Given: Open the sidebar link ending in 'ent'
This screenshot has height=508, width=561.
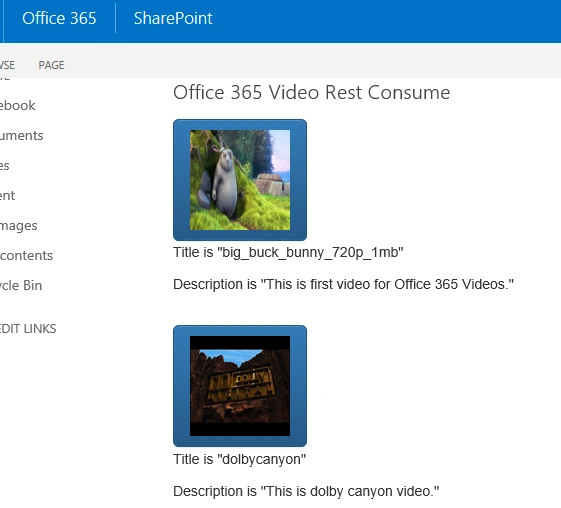Looking at the screenshot, I should click(x=8, y=196).
